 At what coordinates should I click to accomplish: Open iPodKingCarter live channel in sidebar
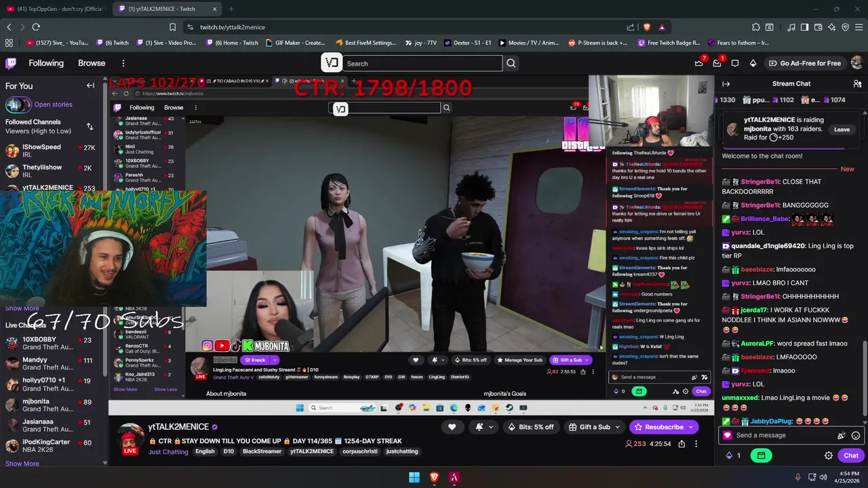pyautogui.click(x=52, y=446)
